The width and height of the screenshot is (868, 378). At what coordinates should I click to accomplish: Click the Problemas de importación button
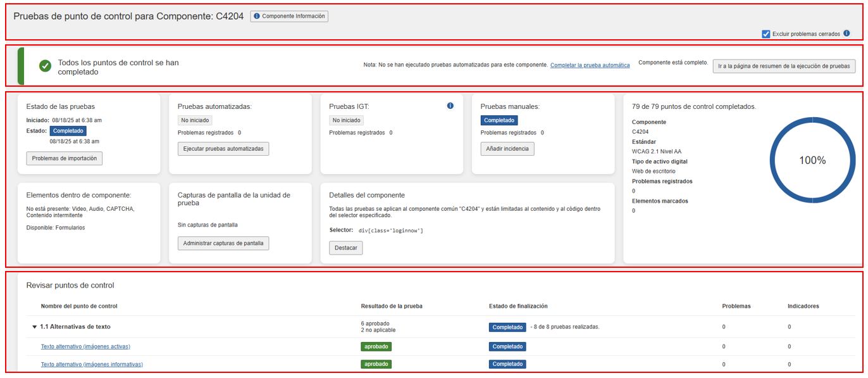click(x=64, y=158)
